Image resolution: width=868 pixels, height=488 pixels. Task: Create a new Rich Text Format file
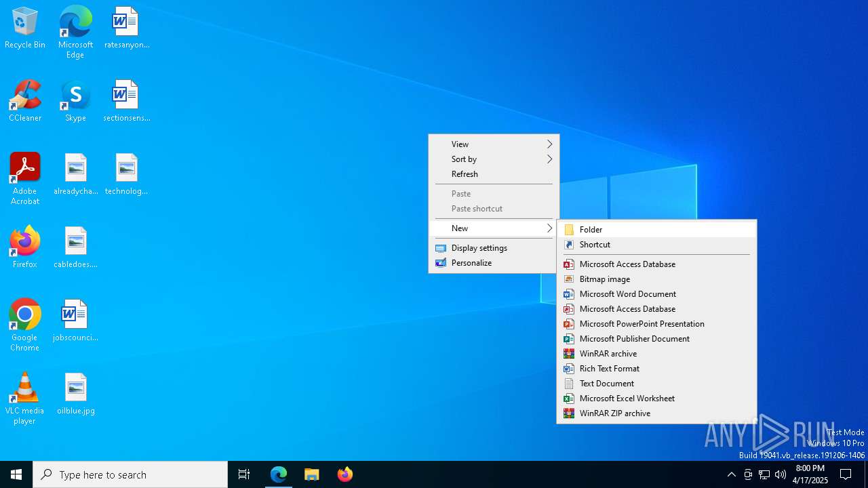656,369
